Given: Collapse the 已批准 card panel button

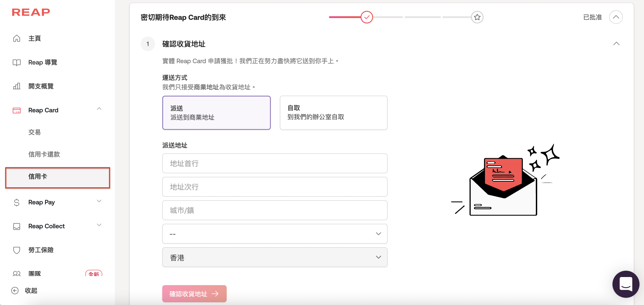Looking at the screenshot, I should click(616, 17).
